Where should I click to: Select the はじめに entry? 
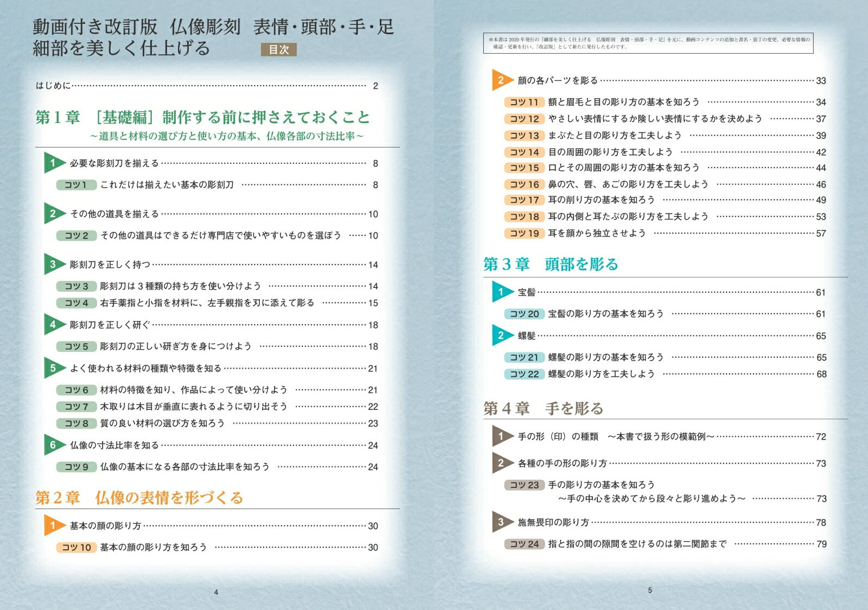click(x=207, y=86)
